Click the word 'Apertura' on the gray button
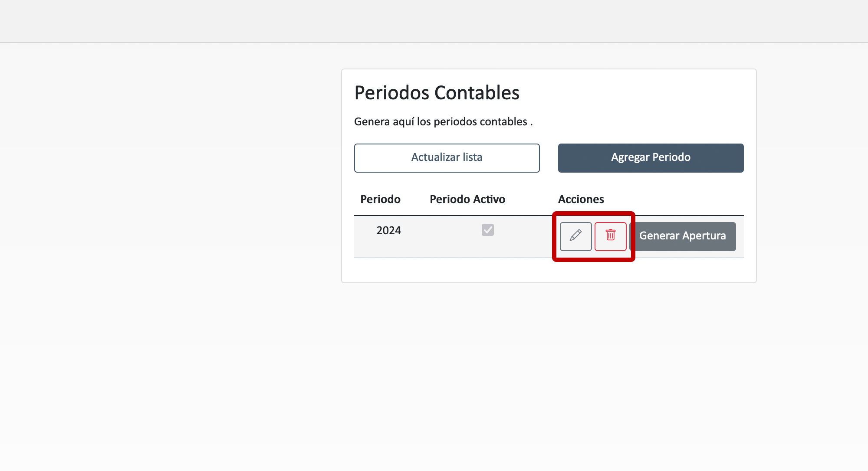Viewport: 868px width, 471px height. 704,236
